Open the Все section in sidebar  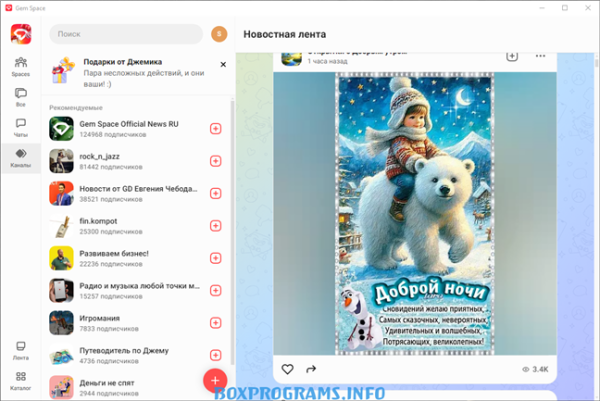(x=20, y=96)
